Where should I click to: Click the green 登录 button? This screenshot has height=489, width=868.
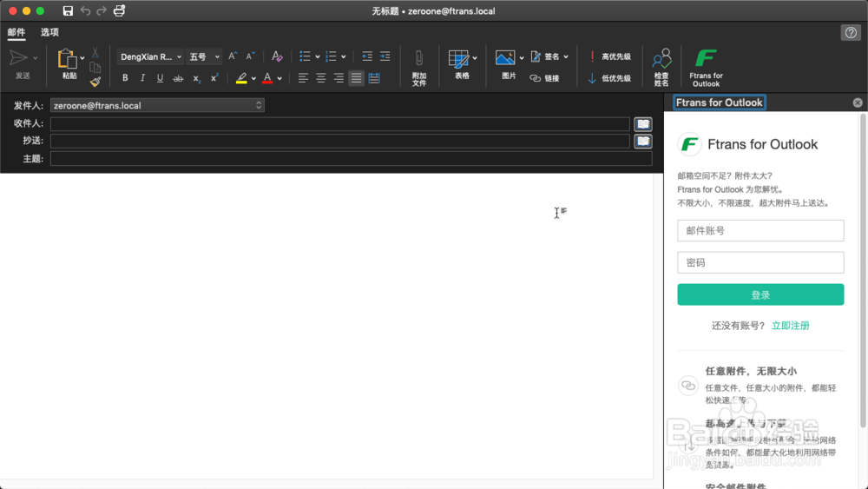pos(760,294)
